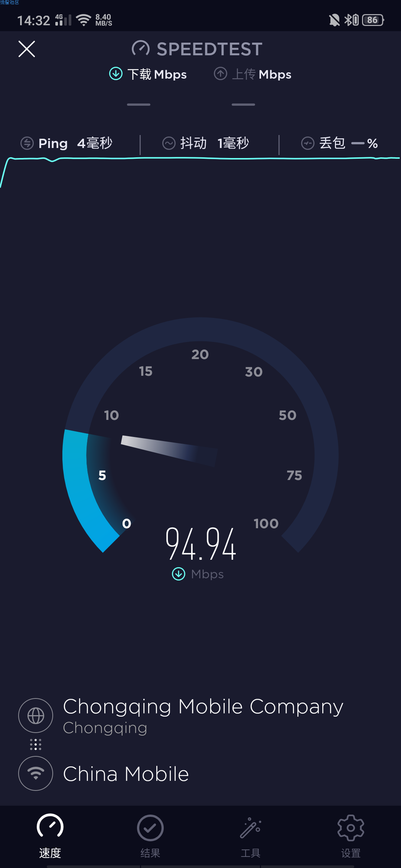Viewport: 401px width, 868px height.
Task: Tap the jitter 抖动 icon
Action: (169, 143)
